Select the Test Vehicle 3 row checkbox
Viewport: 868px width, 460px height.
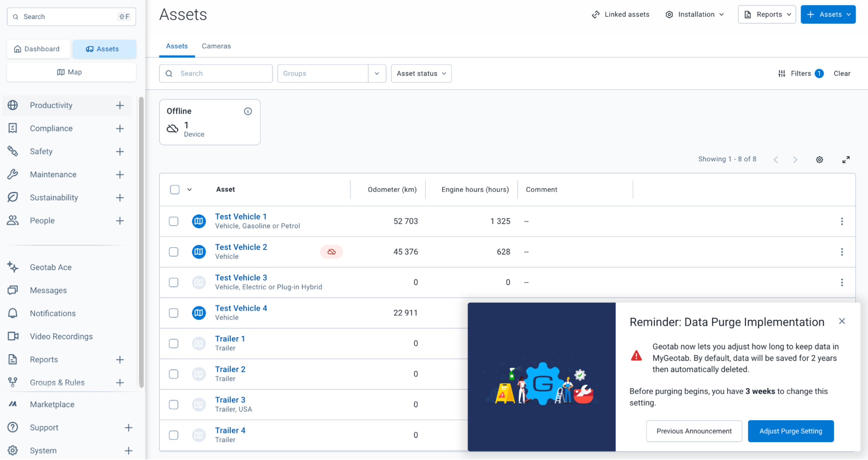coord(174,282)
